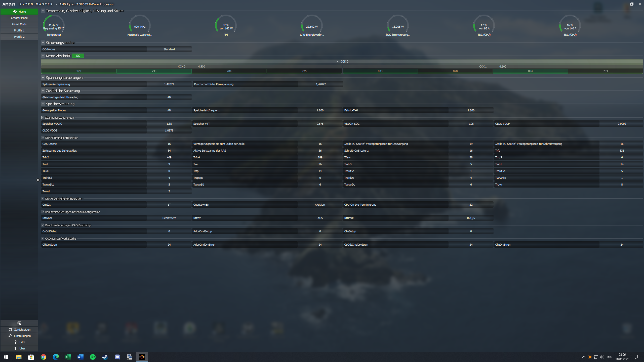
Task: Collapse the Zusätzliche Steuerung section
Action: coord(43,91)
